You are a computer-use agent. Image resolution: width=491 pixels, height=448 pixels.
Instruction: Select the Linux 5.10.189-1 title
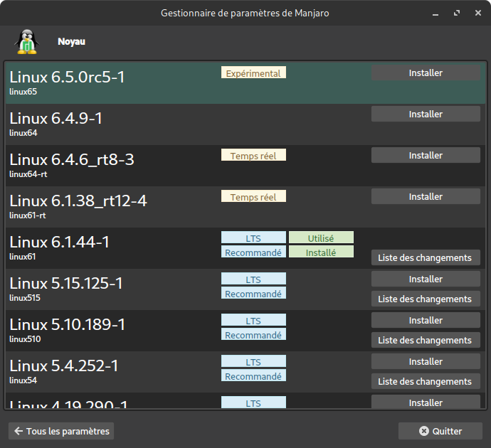click(68, 325)
